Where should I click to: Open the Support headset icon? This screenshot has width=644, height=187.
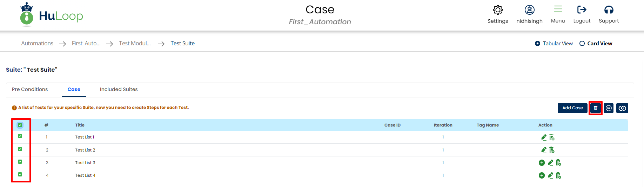pyautogui.click(x=609, y=10)
